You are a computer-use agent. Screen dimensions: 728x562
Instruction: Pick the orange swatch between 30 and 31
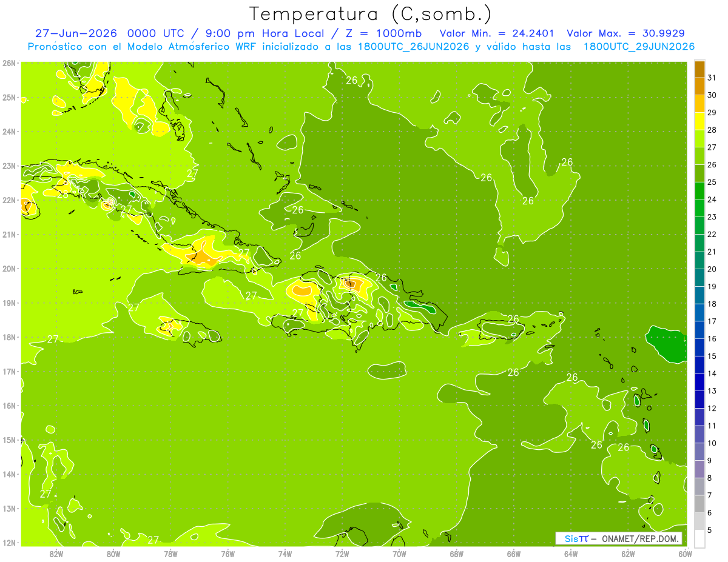[x=699, y=87]
